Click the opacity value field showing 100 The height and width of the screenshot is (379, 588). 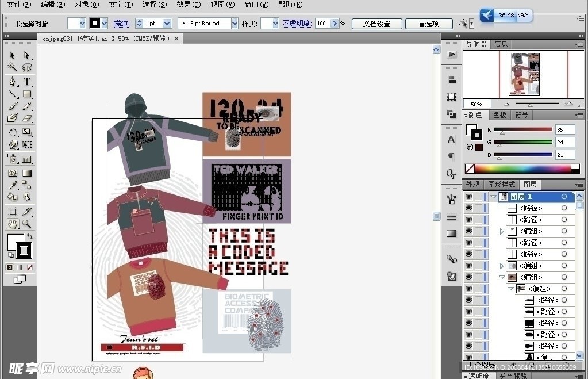(x=323, y=24)
